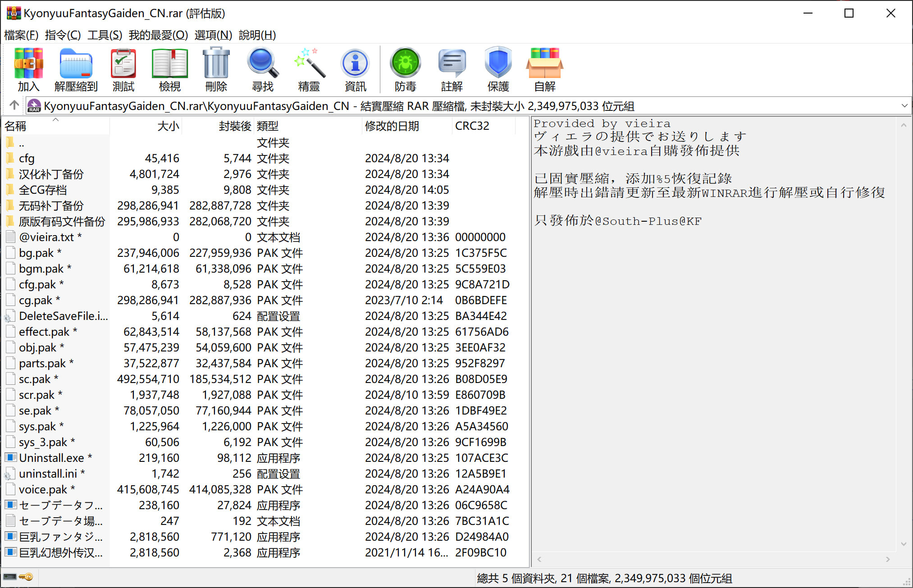Select the Uninstall.exe file entry
This screenshot has height=588, width=913.
tap(51, 458)
